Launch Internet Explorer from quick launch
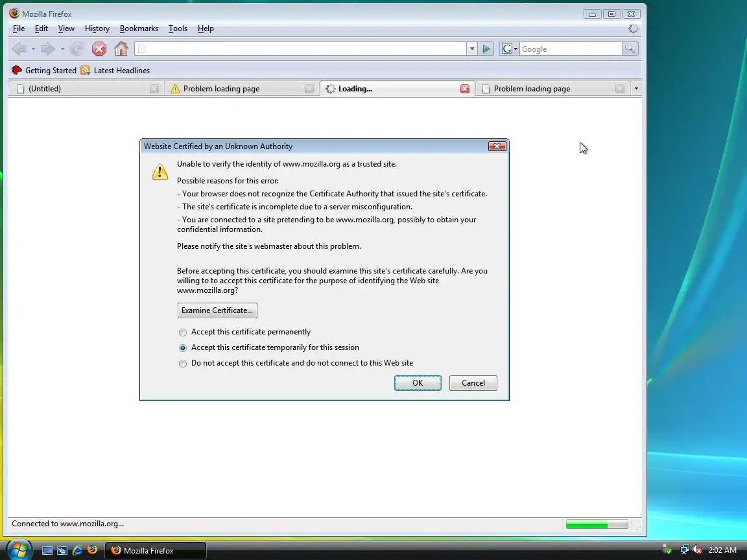This screenshot has height=560, width=747. pyautogui.click(x=77, y=550)
